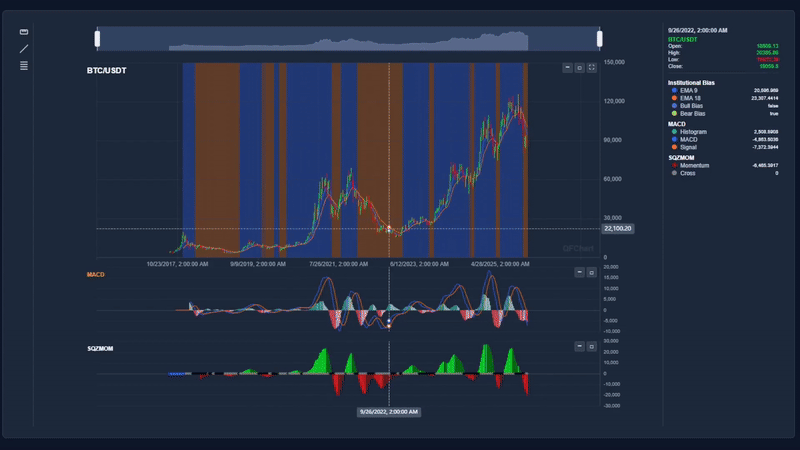Select the ruler measure tool in left toolbar
800x450 pixels.
(24, 32)
